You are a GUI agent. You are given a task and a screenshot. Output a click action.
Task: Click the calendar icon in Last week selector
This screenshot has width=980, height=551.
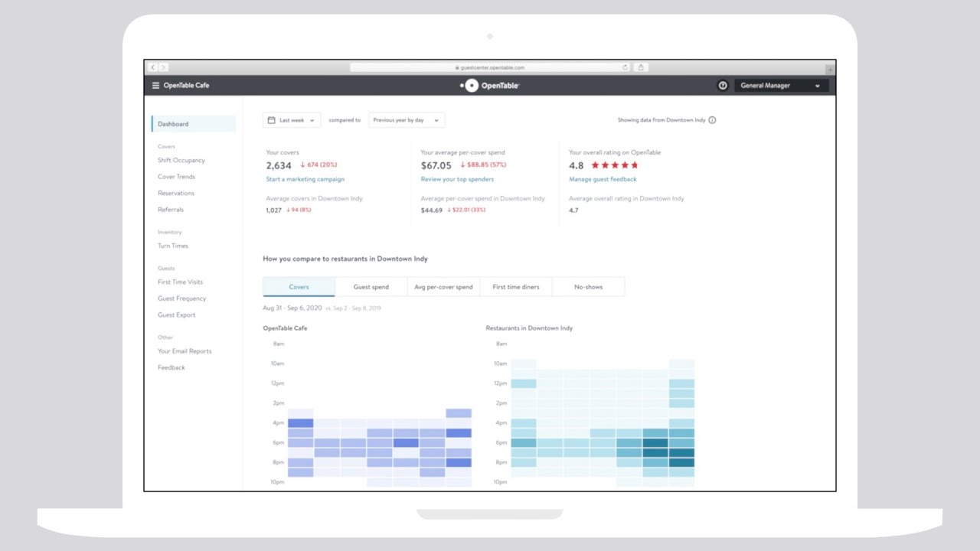[x=271, y=120]
